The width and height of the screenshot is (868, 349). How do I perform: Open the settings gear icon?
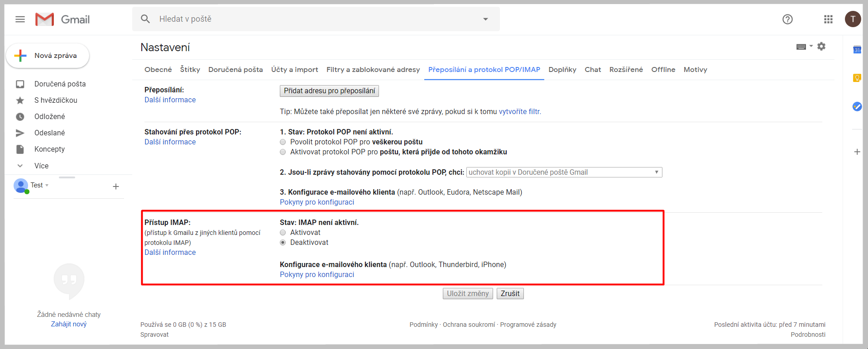point(821,46)
